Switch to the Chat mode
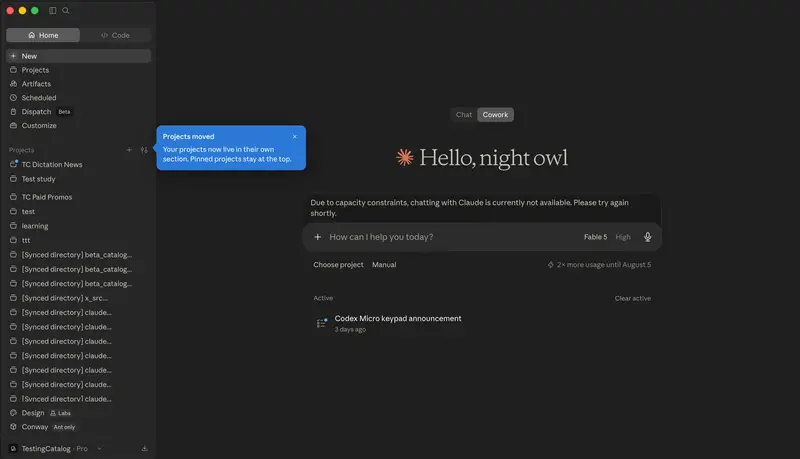This screenshot has width=800, height=459. [x=464, y=115]
